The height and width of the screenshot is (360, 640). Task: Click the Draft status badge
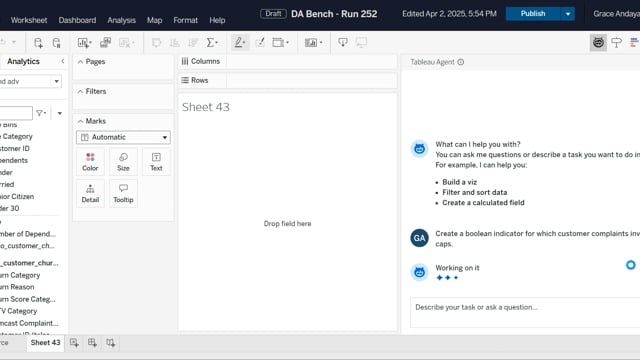click(x=273, y=13)
